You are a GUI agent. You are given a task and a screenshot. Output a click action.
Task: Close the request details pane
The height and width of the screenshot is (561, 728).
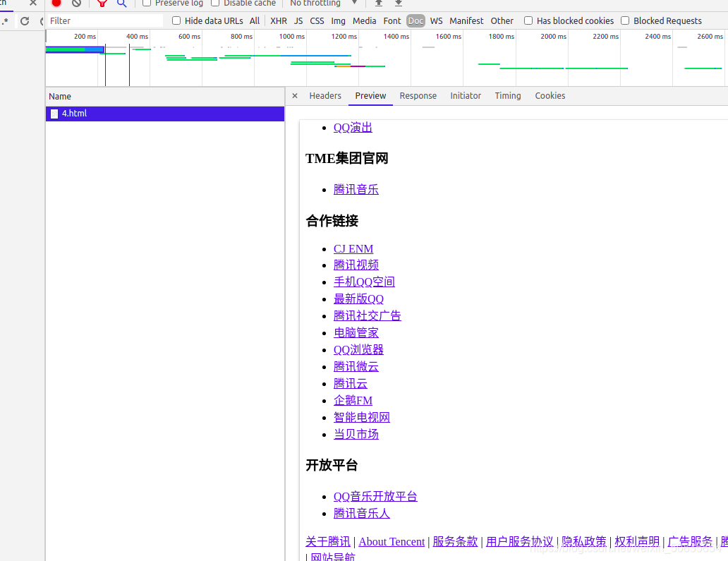coord(295,96)
